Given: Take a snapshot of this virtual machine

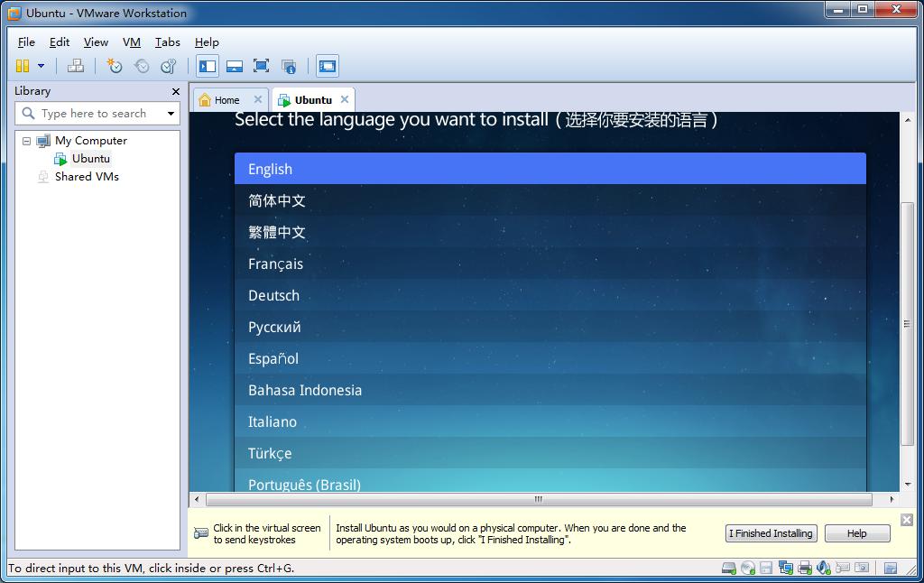Looking at the screenshot, I should tap(115, 66).
